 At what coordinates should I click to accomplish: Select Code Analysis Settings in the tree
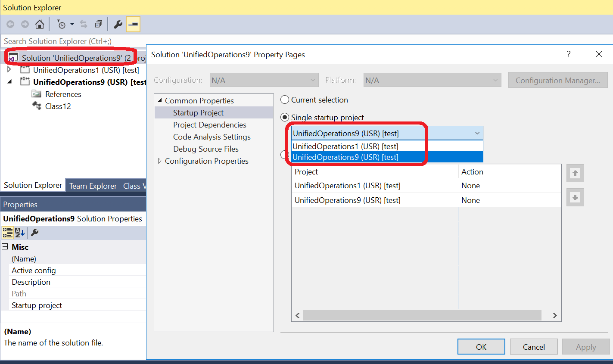tap(212, 137)
